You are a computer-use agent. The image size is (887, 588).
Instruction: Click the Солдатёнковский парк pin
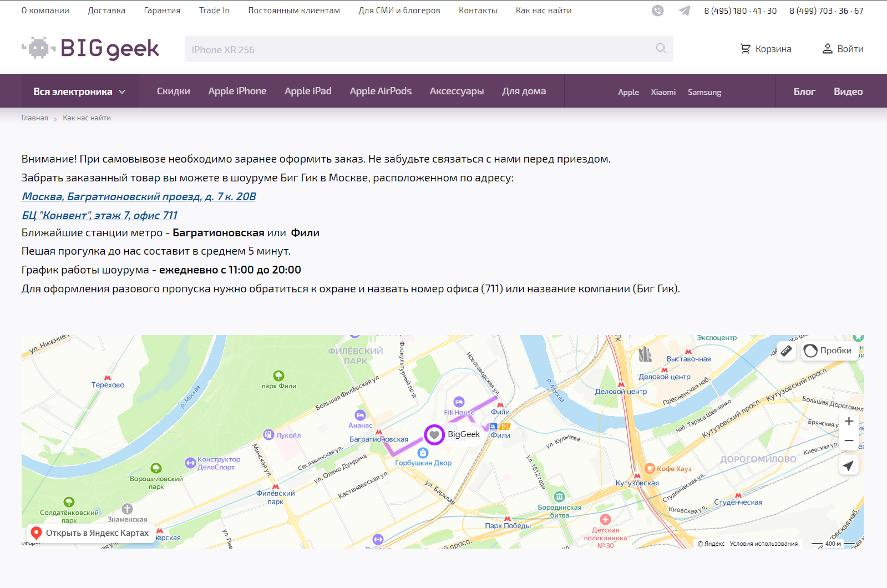click(69, 503)
